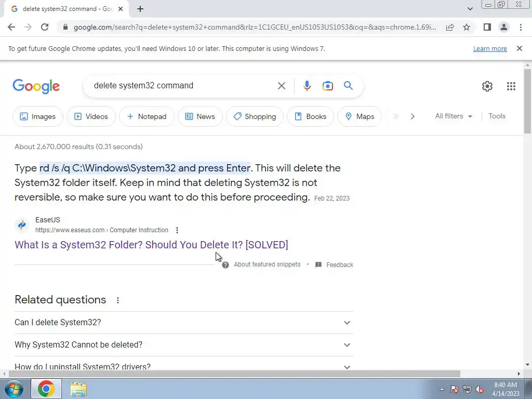Expand 'Why System32 Cannot be deleted?'
This screenshot has height=399, width=532.
(x=184, y=345)
